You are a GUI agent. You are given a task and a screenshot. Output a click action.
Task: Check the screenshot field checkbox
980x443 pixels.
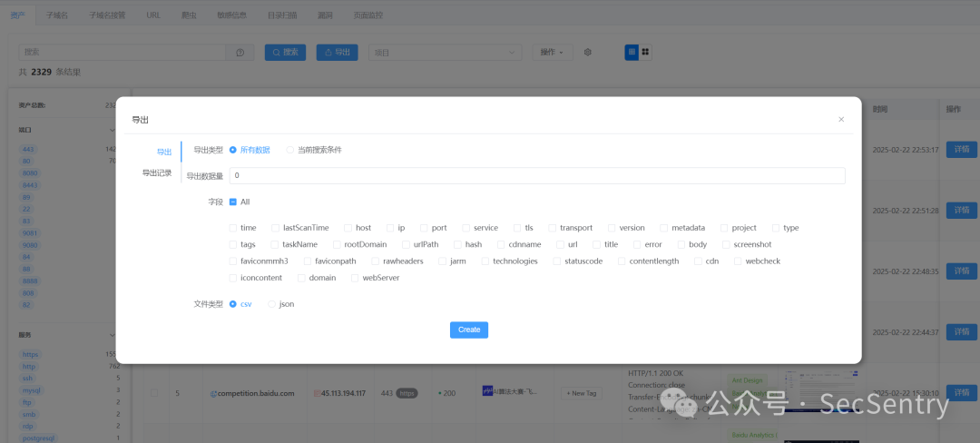(x=726, y=244)
